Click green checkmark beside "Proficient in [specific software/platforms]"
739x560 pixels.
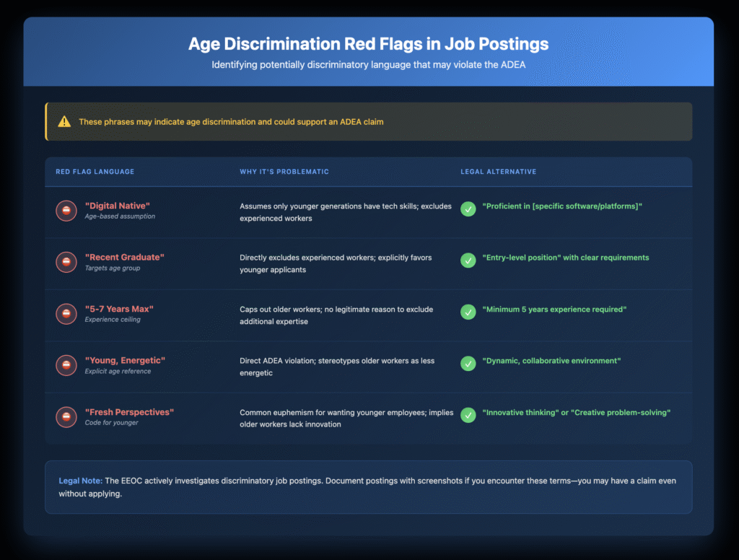[x=468, y=210]
